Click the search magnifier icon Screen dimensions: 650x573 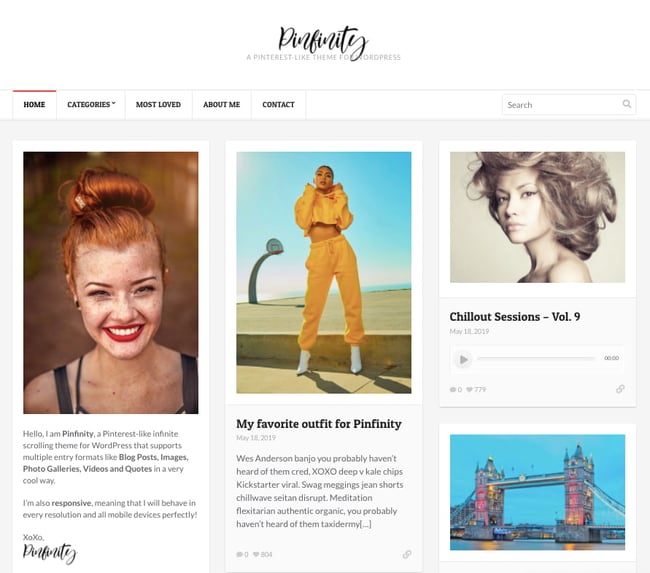coord(627,104)
